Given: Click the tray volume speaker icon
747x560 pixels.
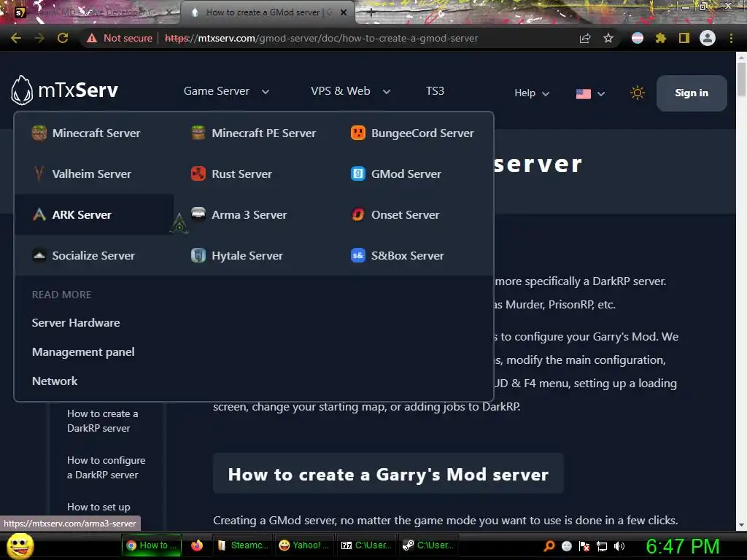Looking at the screenshot, I should [x=619, y=546].
